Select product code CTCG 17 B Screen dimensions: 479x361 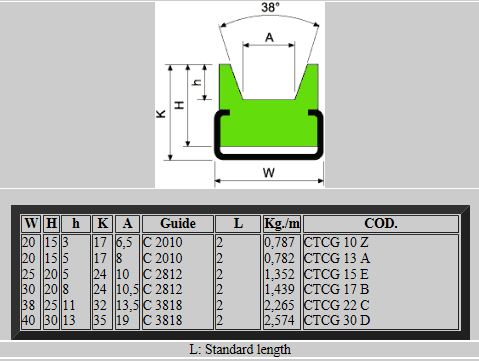(x=336, y=289)
